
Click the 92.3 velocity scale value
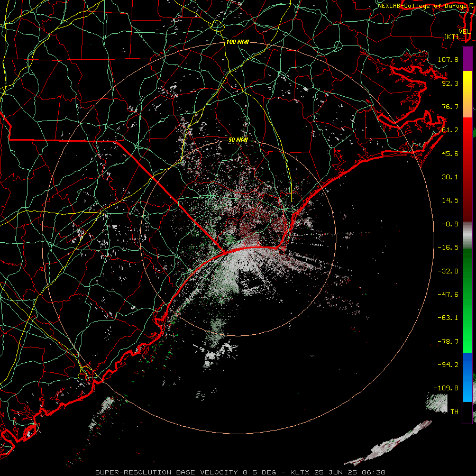450,83
